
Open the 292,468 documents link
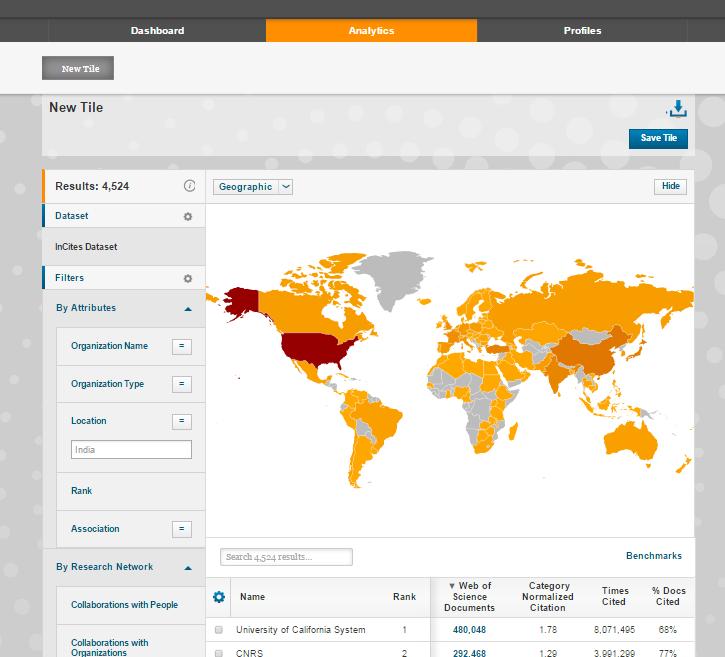click(x=469, y=653)
